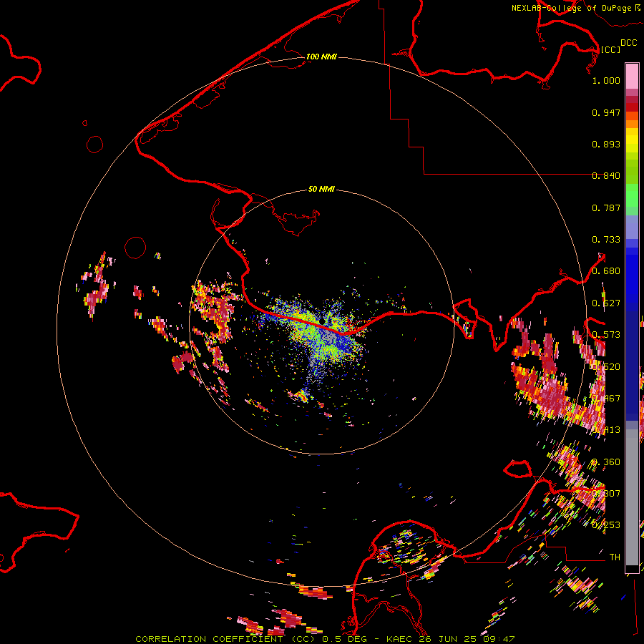This screenshot has height=644, width=644.
Task: Click the 0.893 scale value
Action: (606, 144)
